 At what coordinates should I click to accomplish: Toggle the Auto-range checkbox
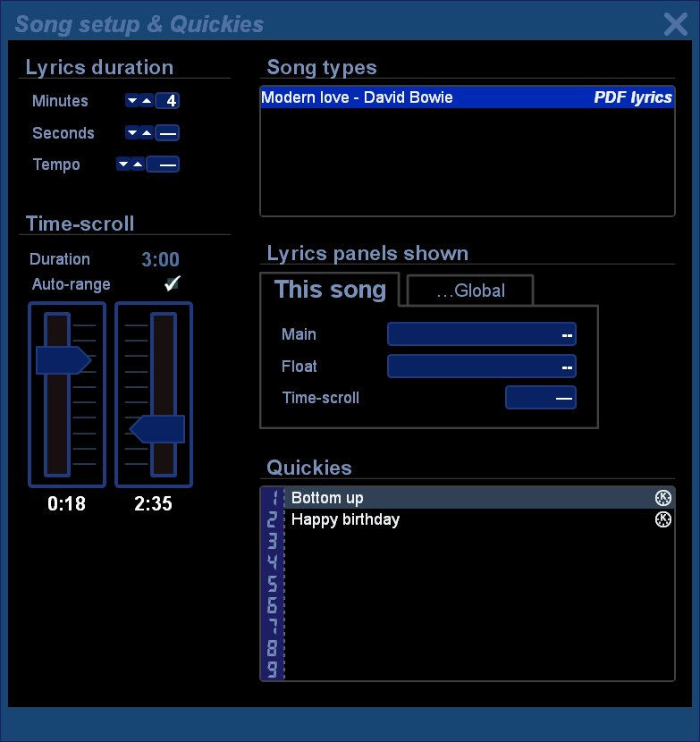pyautogui.click(x=173, y=283)
